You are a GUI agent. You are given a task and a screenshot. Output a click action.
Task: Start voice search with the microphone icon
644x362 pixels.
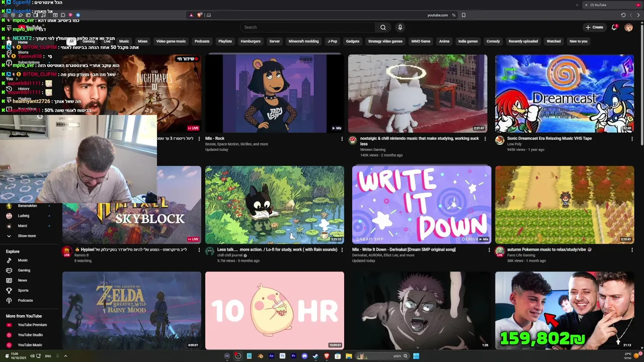pos(400,27)
